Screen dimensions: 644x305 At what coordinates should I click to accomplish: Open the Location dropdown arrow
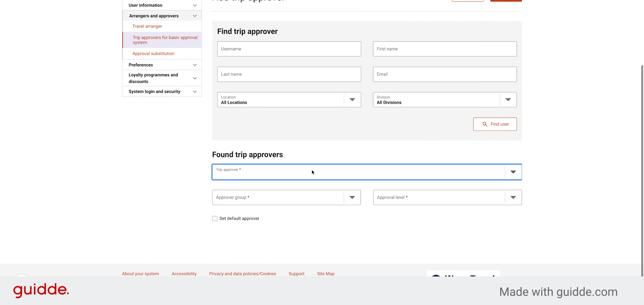352,100
